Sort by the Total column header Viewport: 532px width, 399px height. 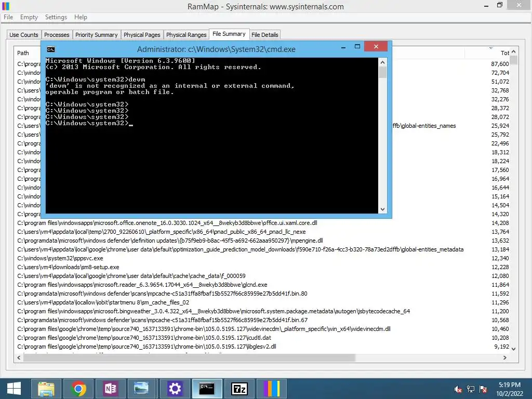click(x=505, y=53)
